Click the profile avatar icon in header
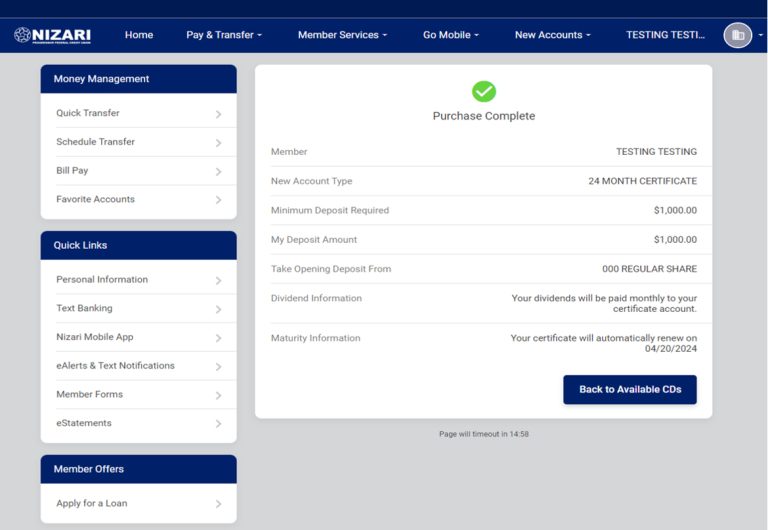 click(737, 35)
